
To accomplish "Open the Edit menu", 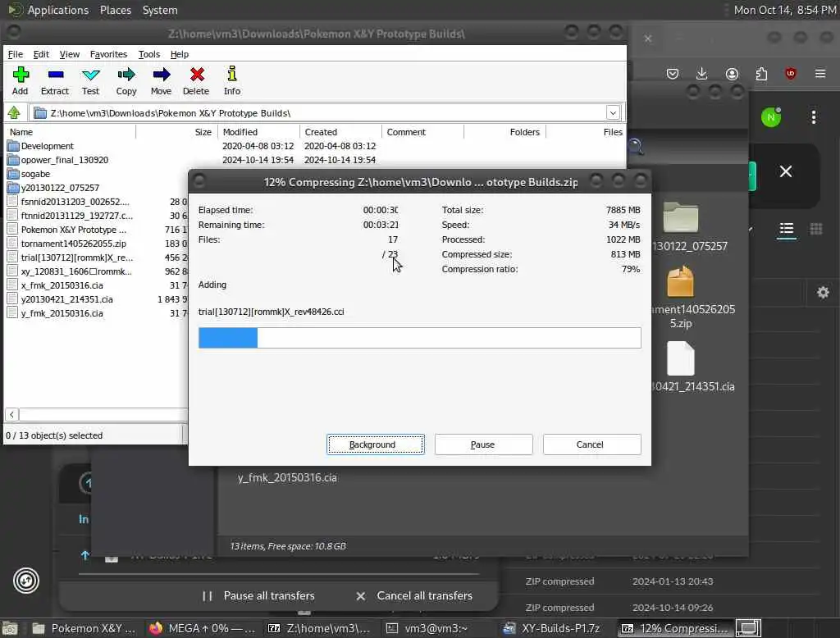I will point(41,54).
